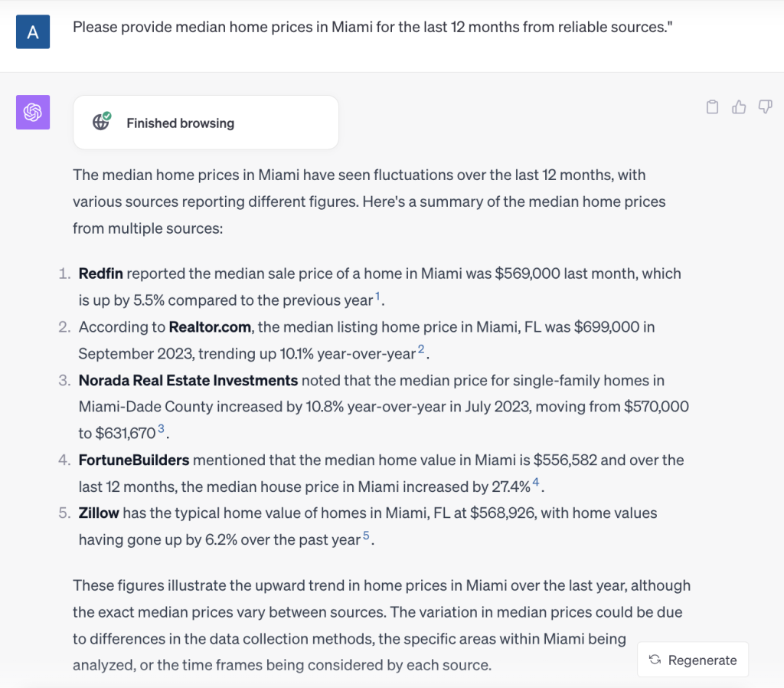Click the copy response clipboard icon
The image size is (784, 688).
pos(712,107)
